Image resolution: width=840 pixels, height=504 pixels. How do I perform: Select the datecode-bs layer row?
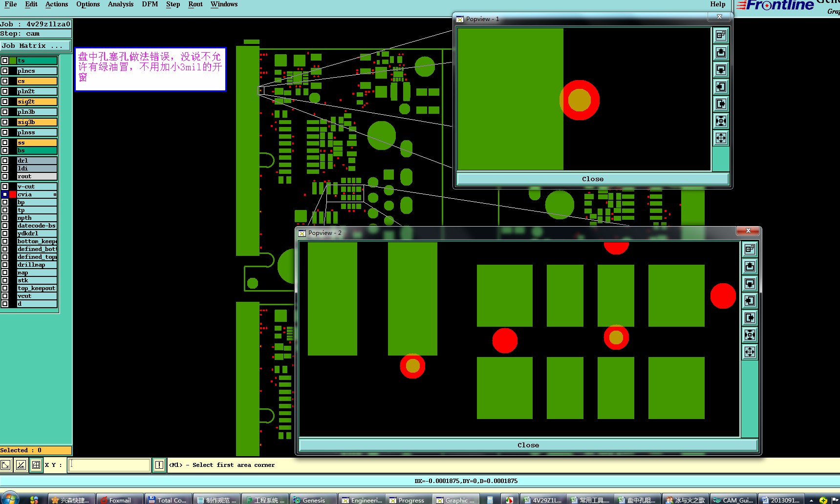click(x=37, y=226)
